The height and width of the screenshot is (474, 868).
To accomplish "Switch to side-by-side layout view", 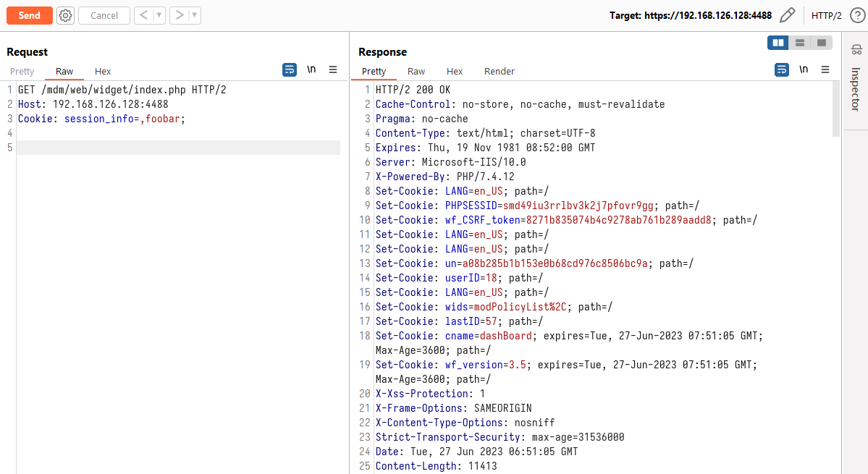I will point(778,43).
